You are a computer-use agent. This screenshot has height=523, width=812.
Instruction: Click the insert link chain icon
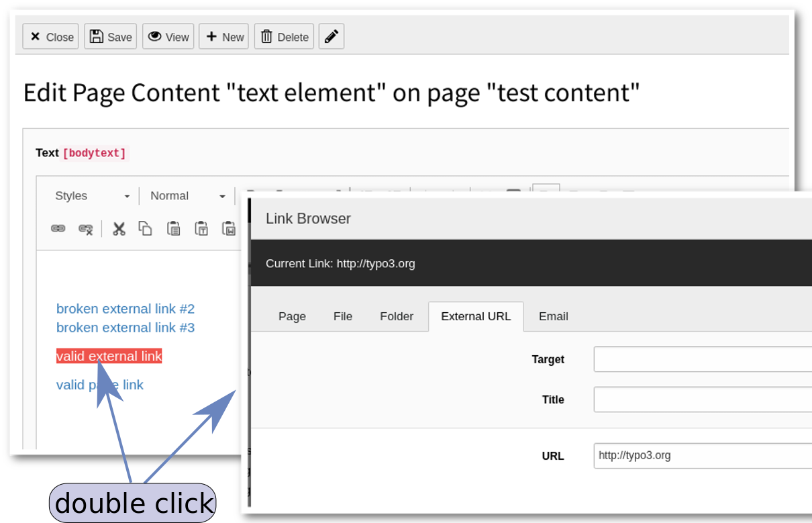[58, 229]
